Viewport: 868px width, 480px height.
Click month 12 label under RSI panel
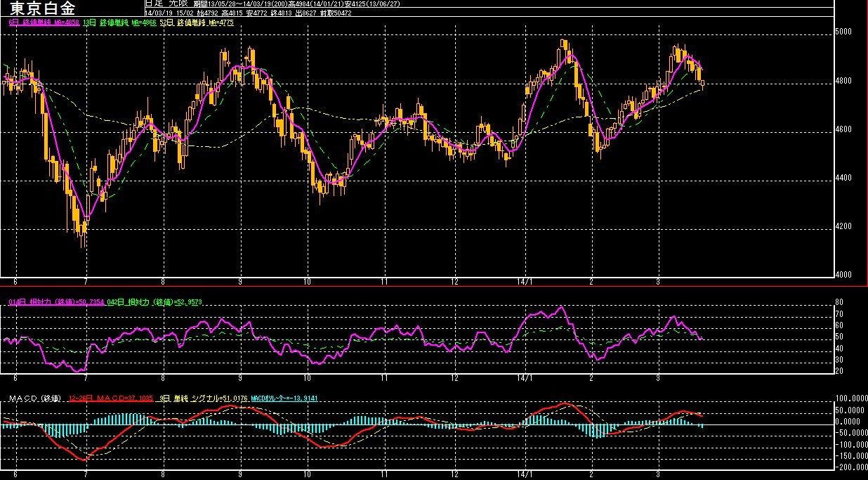click(455, 378)
